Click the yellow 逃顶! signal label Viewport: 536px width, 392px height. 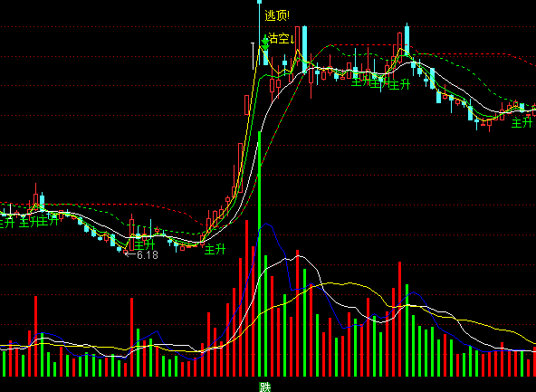coord(277,15)
